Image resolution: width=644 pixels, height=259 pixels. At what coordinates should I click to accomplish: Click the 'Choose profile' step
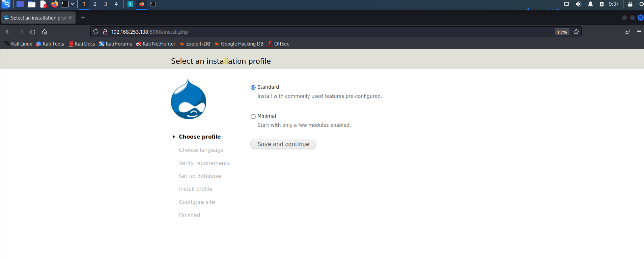tap(200, 137)
